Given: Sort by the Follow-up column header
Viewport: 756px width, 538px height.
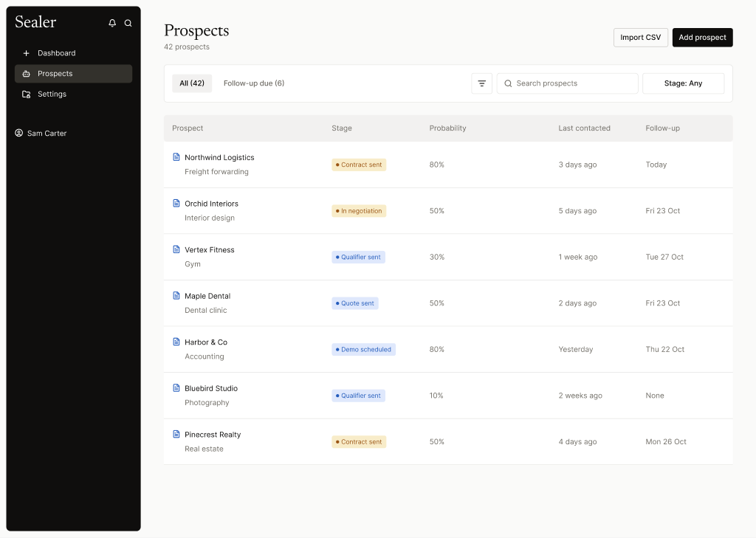Looking at the screenshot, I should [x=662, y=128].
